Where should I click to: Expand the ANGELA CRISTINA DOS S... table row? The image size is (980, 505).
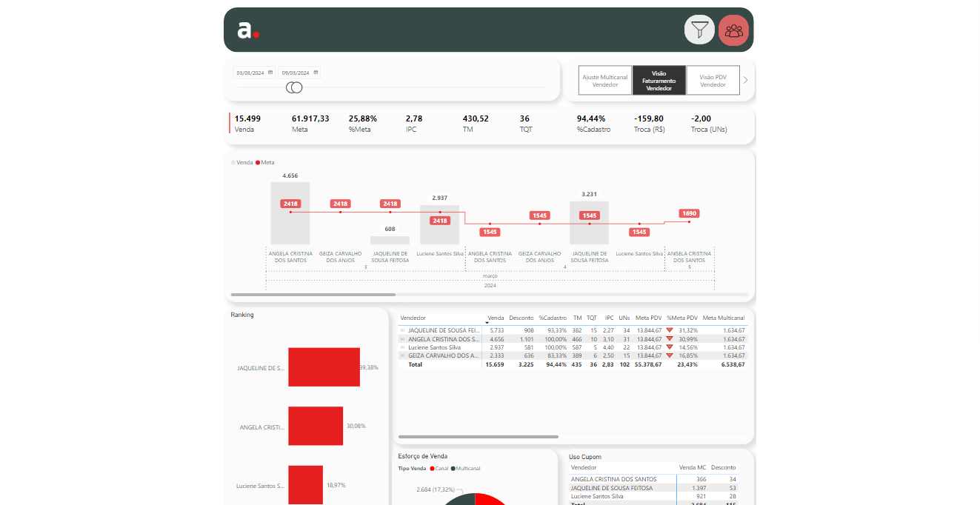402,338
